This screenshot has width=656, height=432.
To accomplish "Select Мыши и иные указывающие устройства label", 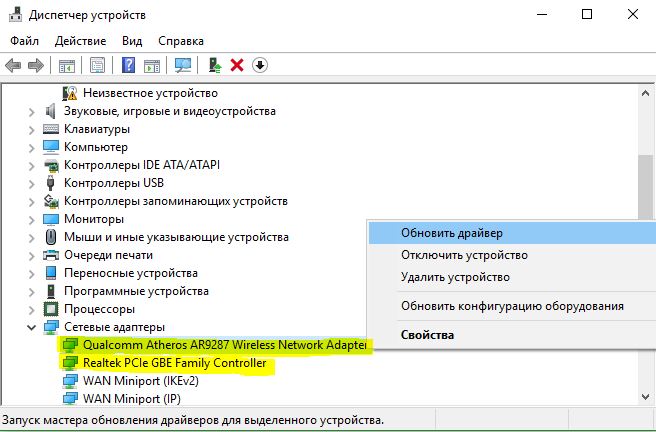I will [176, 237].
